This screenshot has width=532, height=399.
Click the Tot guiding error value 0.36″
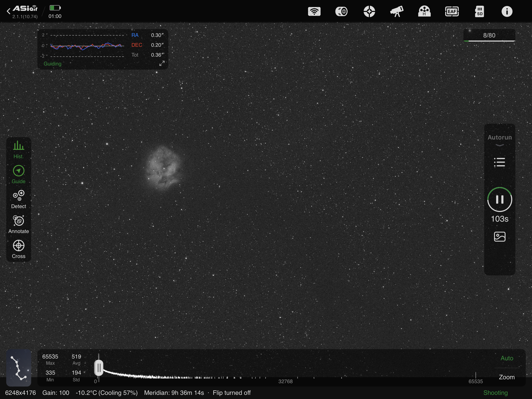tap(157, 55)
